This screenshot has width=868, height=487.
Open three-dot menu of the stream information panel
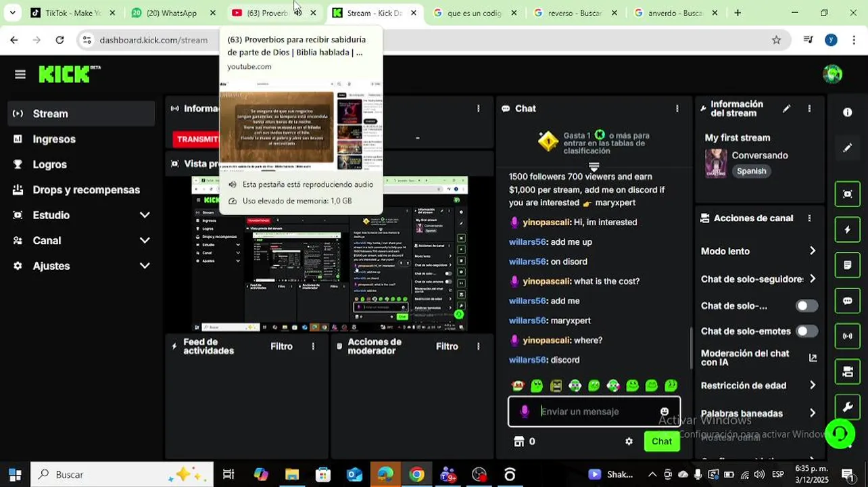click(x=478, y=108)
